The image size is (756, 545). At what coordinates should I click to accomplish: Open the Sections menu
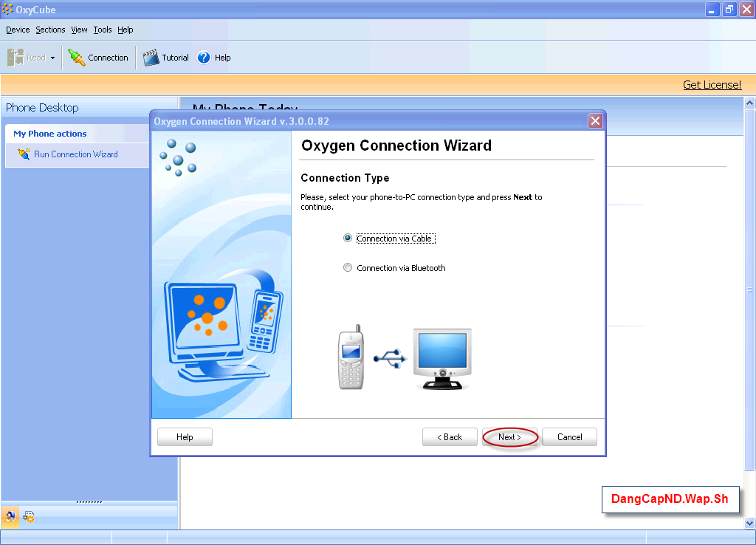click(x=50, y=30)
